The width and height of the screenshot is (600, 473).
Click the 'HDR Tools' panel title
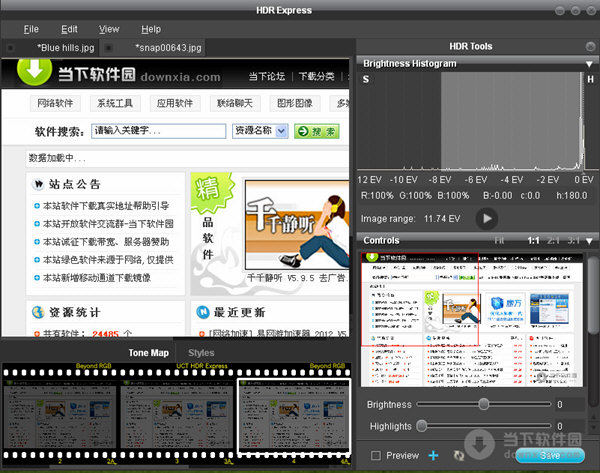coord(471,46)
